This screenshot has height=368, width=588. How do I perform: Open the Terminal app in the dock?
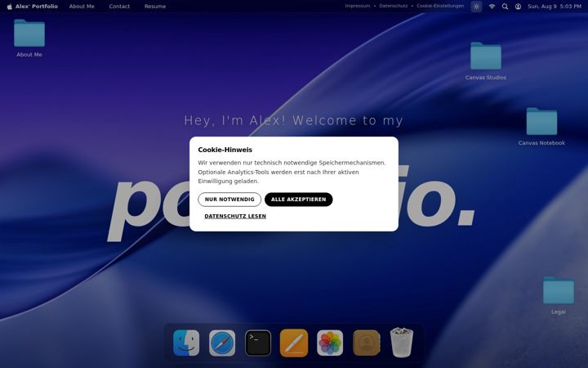(x=258, y=343)
